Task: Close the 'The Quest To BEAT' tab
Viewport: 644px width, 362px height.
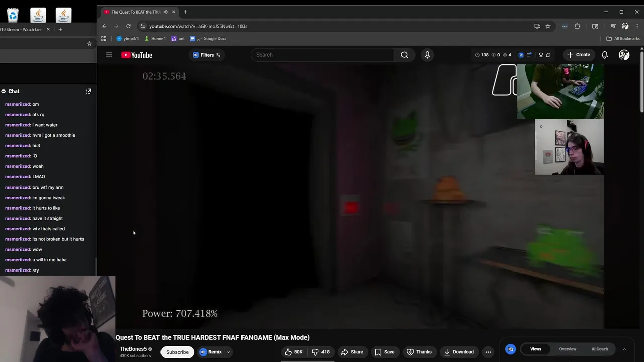Action: [174, 12]
